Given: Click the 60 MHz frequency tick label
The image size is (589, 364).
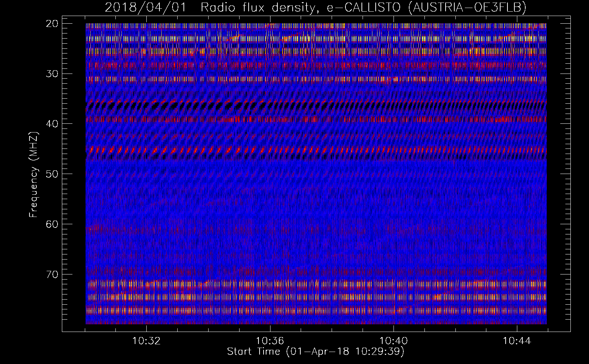Looking at the screenshot, I should click(52, 224).
